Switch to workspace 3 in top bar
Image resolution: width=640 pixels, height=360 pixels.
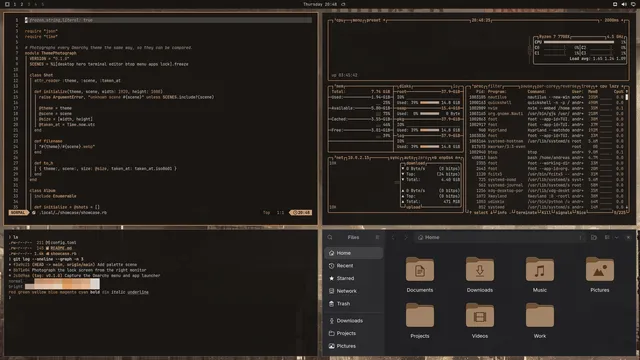29,4
